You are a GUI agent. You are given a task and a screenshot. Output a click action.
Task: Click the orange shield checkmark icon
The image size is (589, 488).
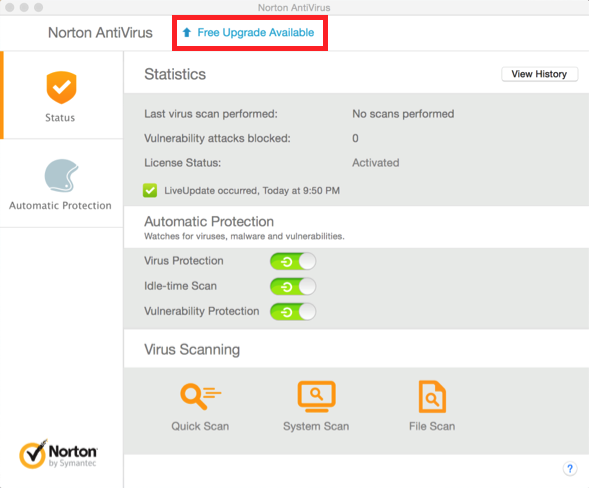coord(61,88)
